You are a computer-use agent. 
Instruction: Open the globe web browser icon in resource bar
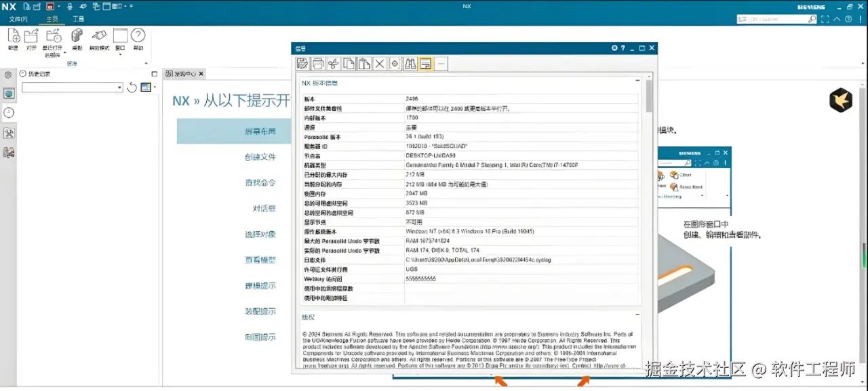9,94
